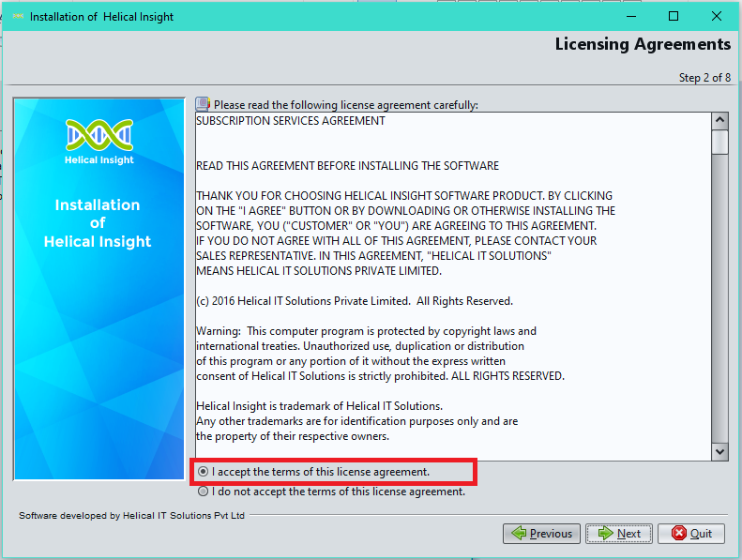742x560 pixels.
Task: Click the 'Step 2 of 8' label
Action: pyautogui.click(x=704, y=78)
